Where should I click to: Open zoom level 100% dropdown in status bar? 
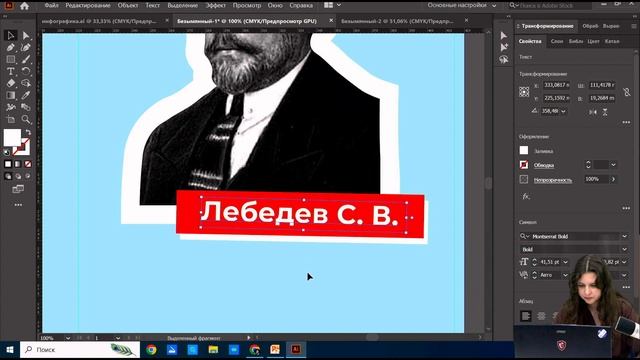coord(68,338)
